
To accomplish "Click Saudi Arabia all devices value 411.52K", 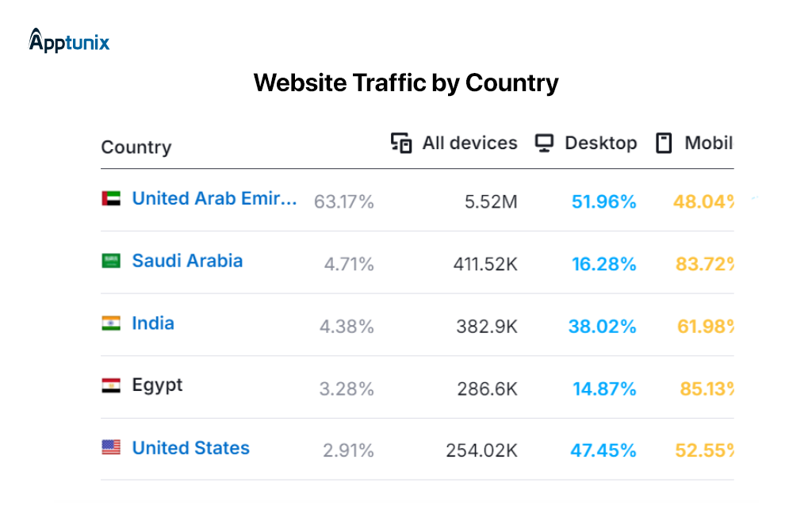I will click(x=485, y=264).
